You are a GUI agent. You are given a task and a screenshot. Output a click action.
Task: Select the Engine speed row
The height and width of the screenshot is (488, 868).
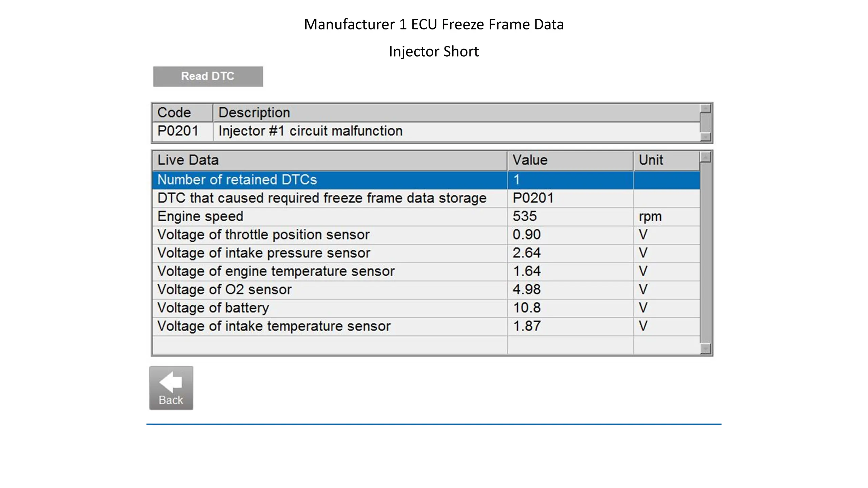tap(426, 217)
